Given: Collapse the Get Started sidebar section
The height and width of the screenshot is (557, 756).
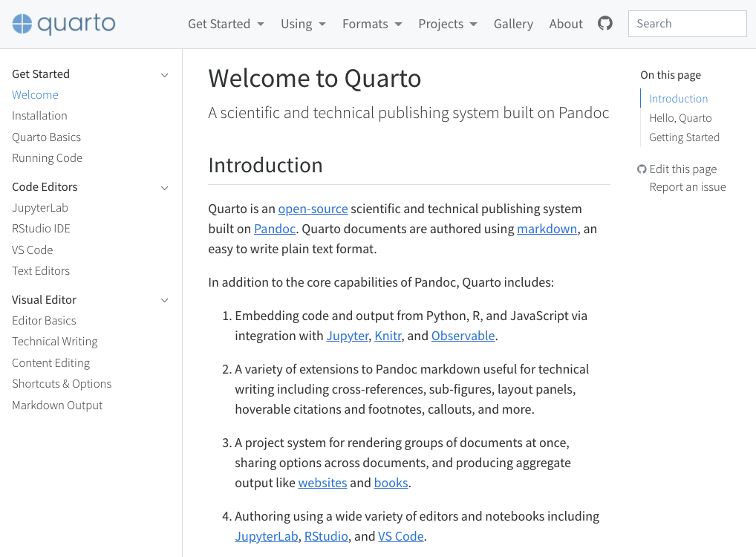Looking at the screenshot, I should point(164,75).
